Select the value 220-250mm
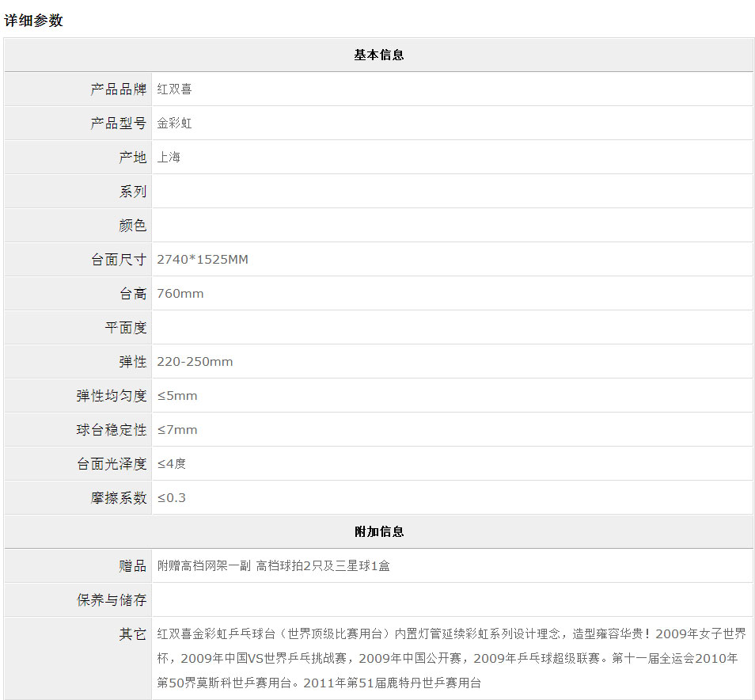The height and width of the screenshot is (700, 755). (195, 362)
